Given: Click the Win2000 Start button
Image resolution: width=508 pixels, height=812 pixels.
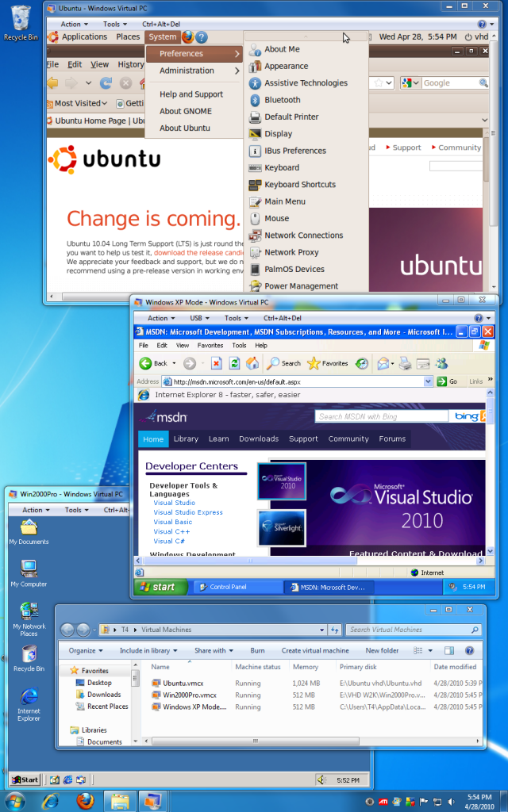Looking at the screenshot, I should (x=25, y=780).
